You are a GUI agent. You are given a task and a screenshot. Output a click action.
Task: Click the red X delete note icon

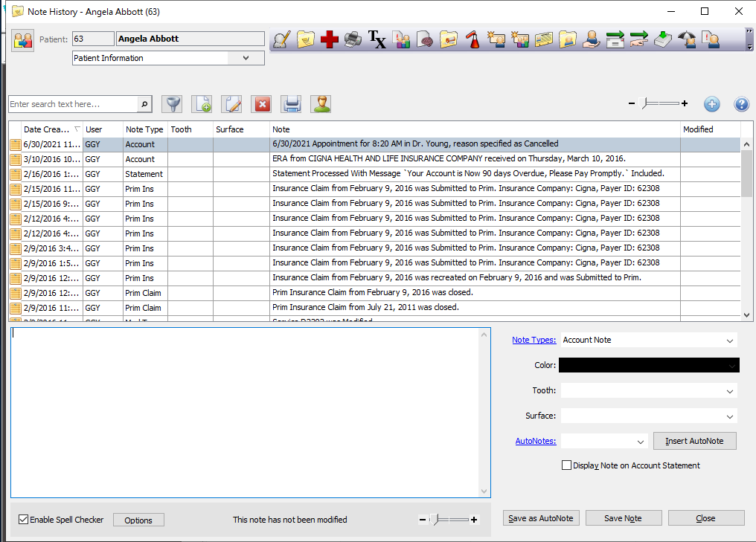click(x=262, y=104)
